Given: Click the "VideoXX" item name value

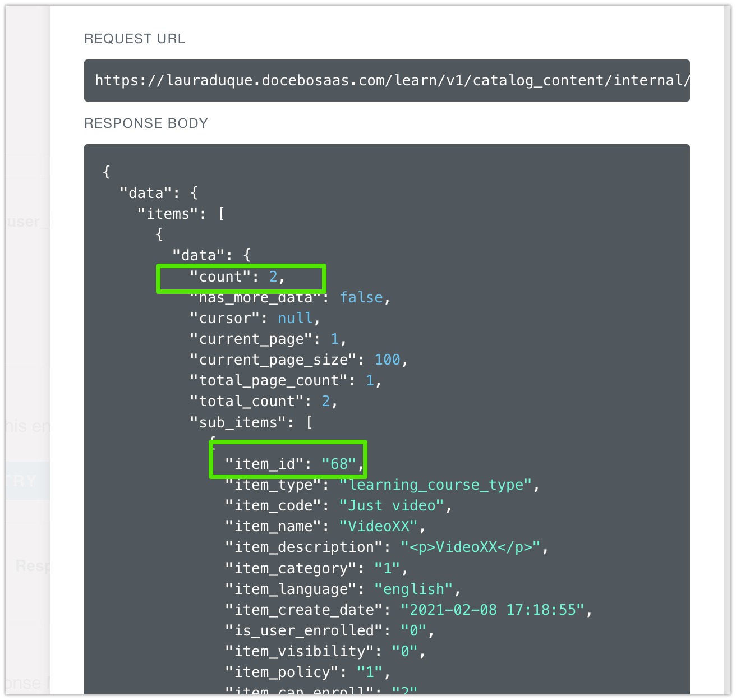Looking at the screenshot, I should 379,527.
